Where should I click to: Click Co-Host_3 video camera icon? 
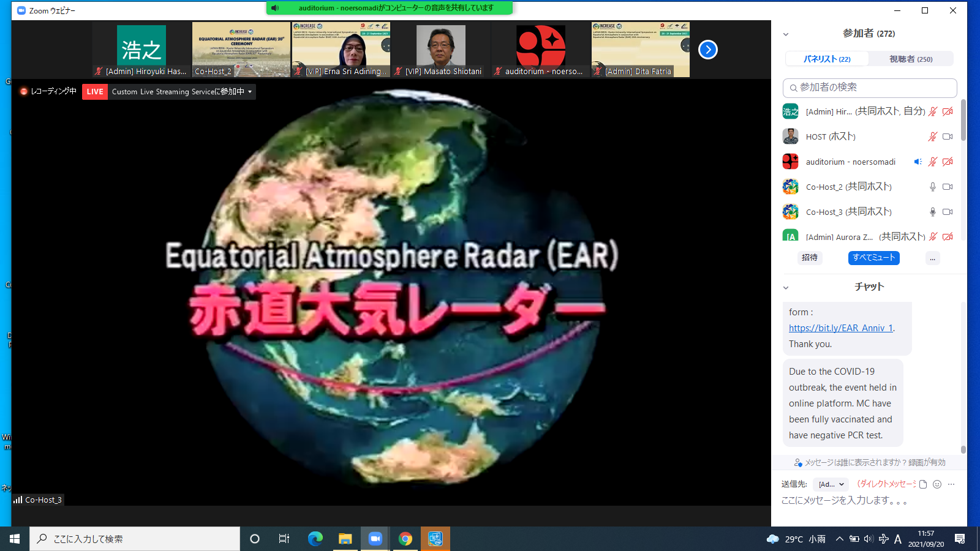click(x=948, y=212)
